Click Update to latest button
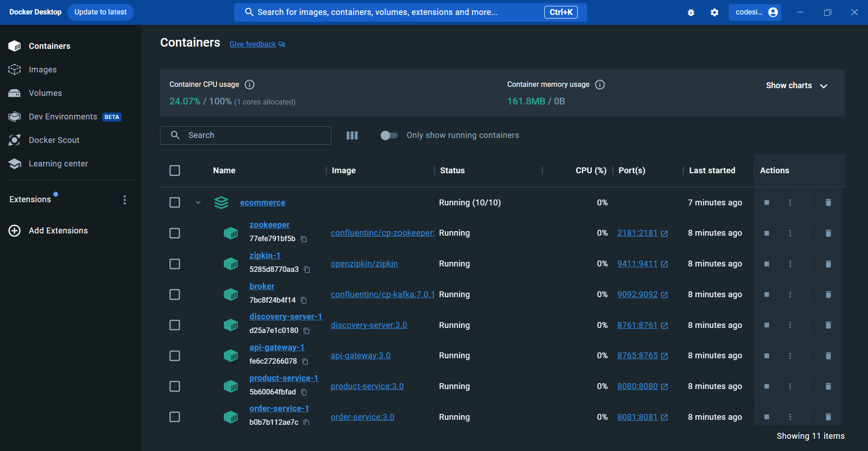The image size is (868, 451). 100,12
